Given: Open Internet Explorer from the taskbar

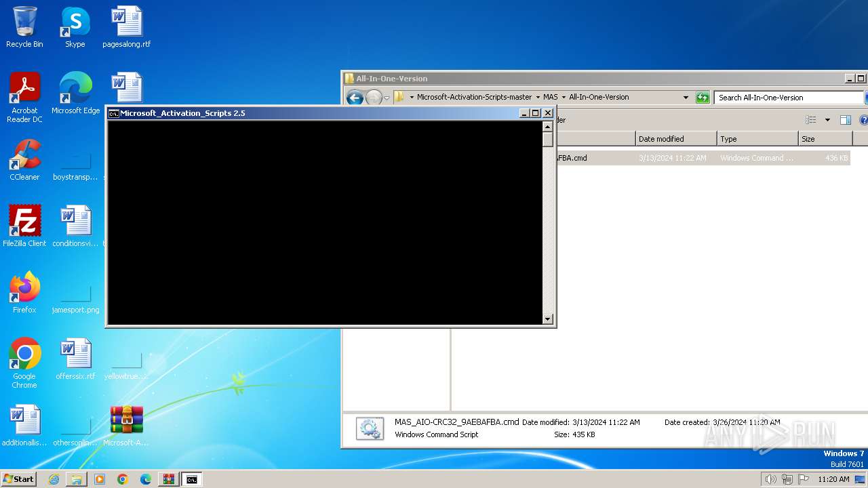Looking at the screenshot, I should pos(54,479).
